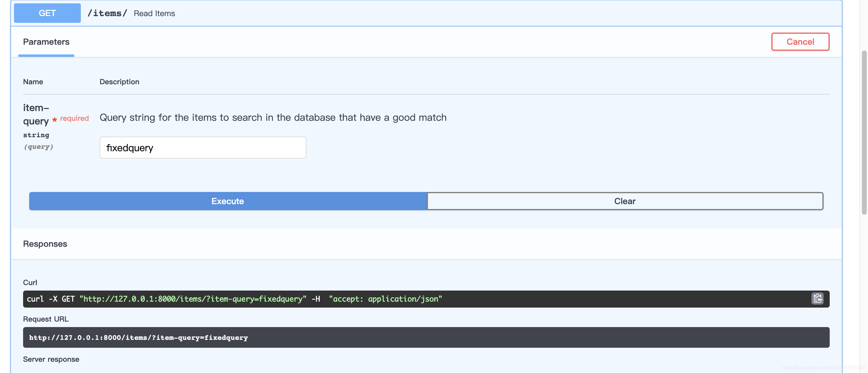Viewport: 868px width, 373px height.
Task: Click the Curl label
Action: tap(30, 282)
